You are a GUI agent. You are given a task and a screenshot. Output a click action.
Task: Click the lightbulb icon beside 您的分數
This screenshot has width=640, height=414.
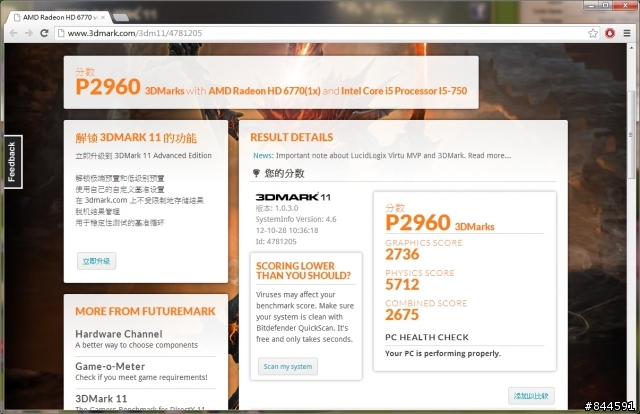pos(256,174)
